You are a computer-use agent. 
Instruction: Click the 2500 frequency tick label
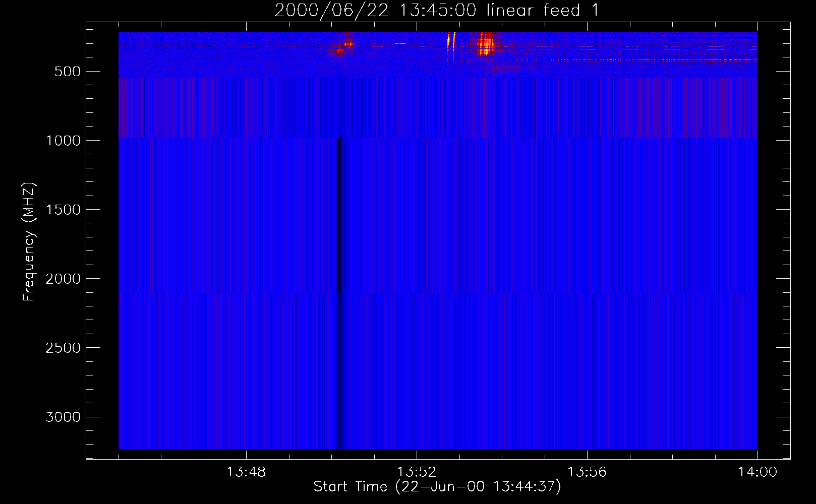pos(63,348)
